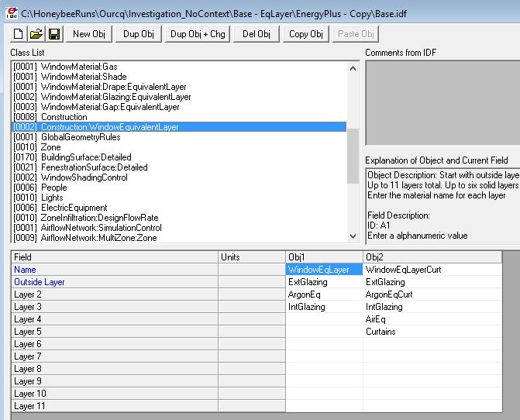Click the Outside Layer field label

[115, 282]
